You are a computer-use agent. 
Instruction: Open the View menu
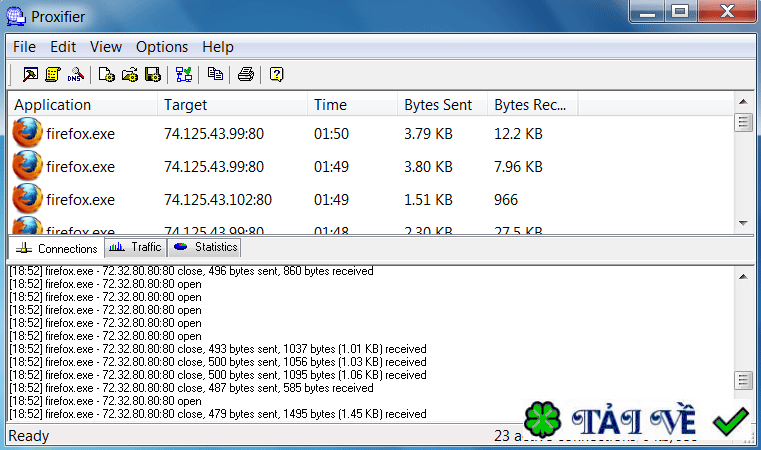pos(106,47)
